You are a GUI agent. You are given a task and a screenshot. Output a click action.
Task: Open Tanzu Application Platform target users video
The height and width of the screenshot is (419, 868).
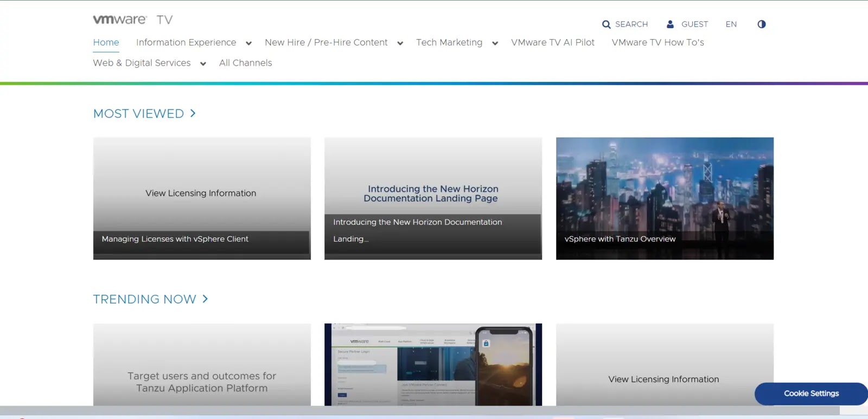tap(202, 365)
